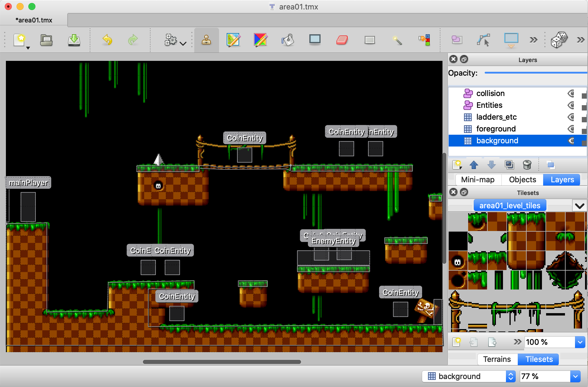
Task: Select the Stamp Brush tool
Action: coord(206,40)
